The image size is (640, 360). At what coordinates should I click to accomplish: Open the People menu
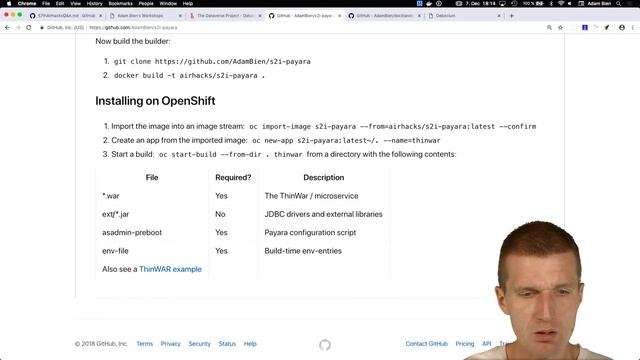146,3
